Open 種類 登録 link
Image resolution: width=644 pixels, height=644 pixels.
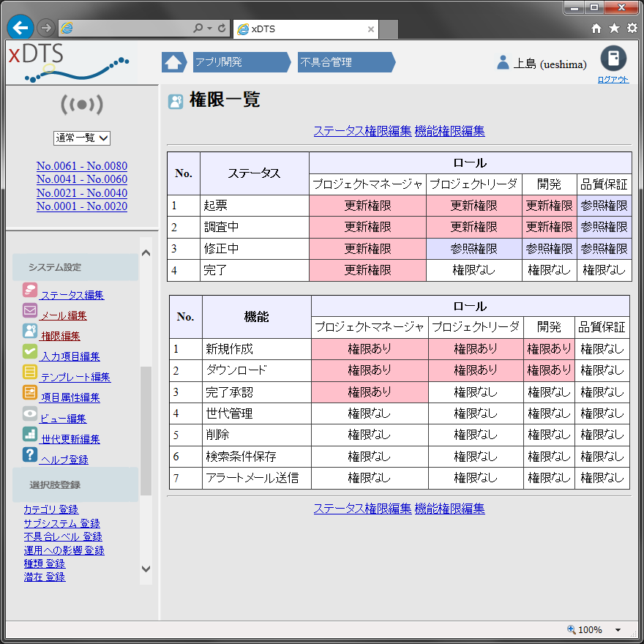tap(45, 564)
